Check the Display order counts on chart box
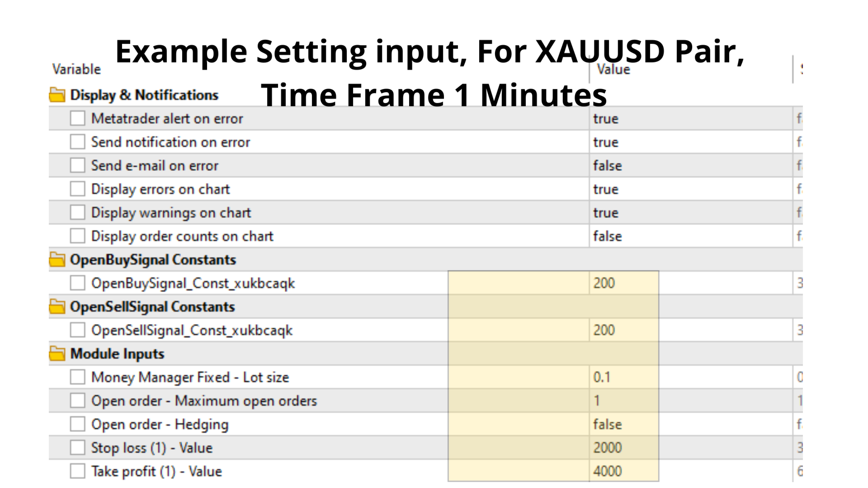Screen dimensions: 868x488 coord(77,236)
